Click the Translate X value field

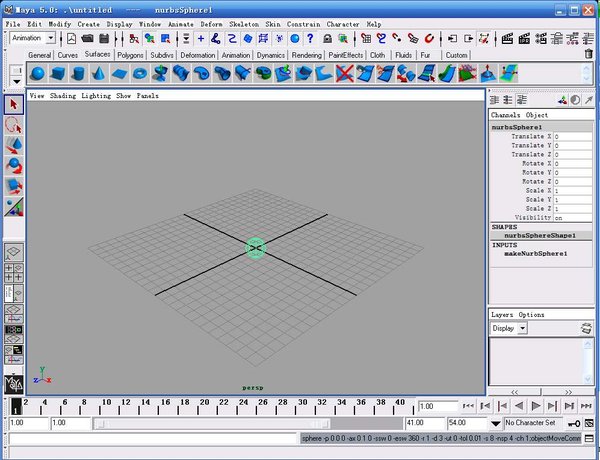[x=572, y=137]
